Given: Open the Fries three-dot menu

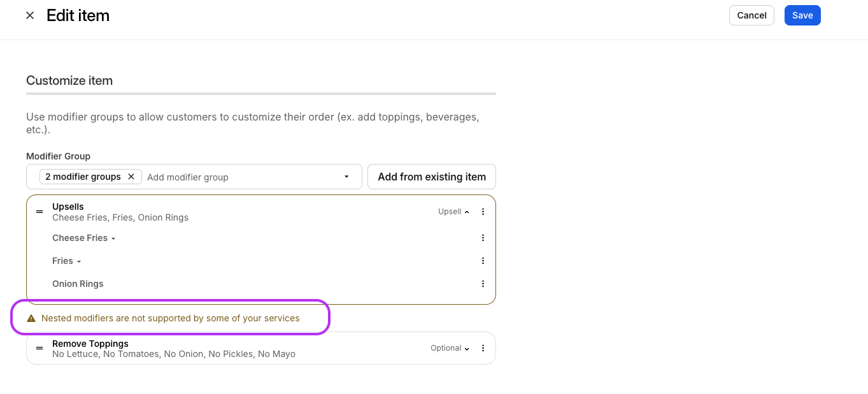Looking at the screenshot, I should pyautogui.click(x=483, y=261).
